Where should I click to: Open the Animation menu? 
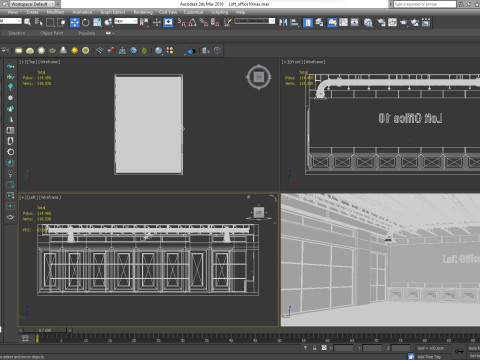tap(82, 12)
